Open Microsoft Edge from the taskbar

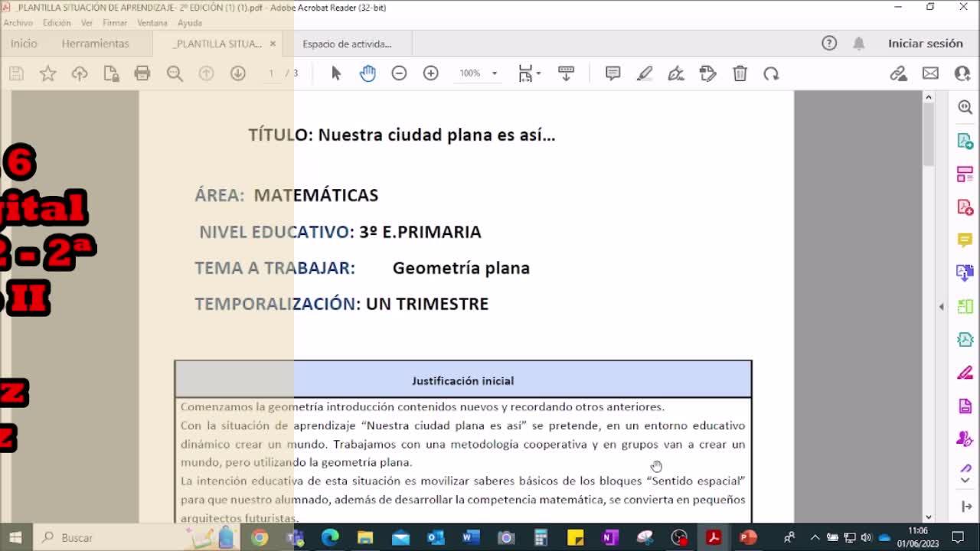330,538
